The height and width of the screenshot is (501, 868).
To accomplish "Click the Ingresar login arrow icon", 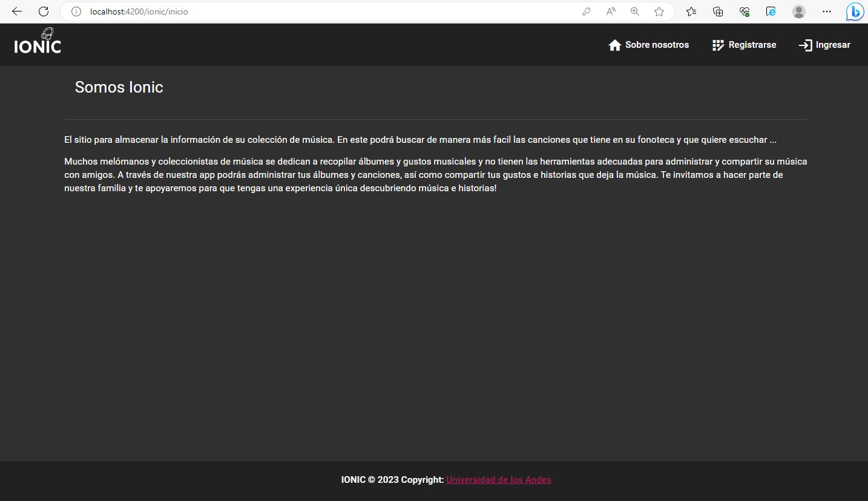I will 806,45.
